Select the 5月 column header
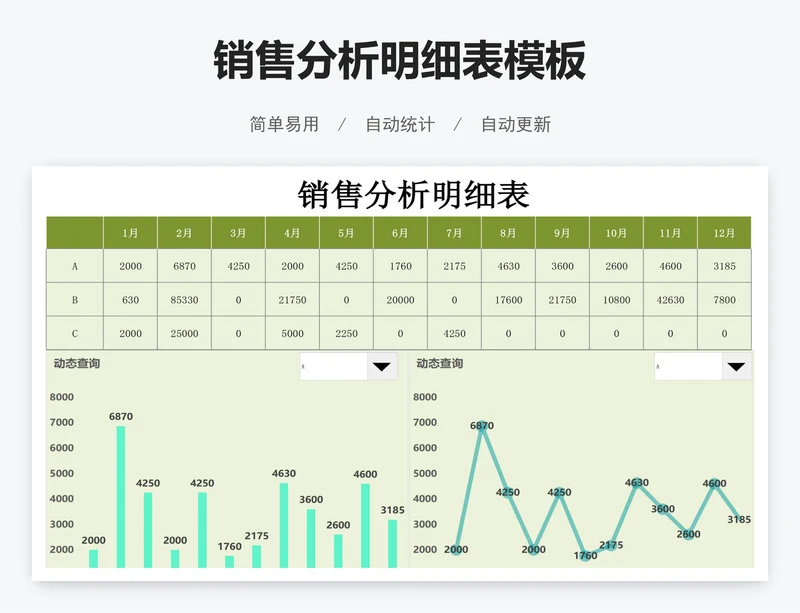Image resolution: width=800 pixels, height=613 pixels. click(346, 233)
